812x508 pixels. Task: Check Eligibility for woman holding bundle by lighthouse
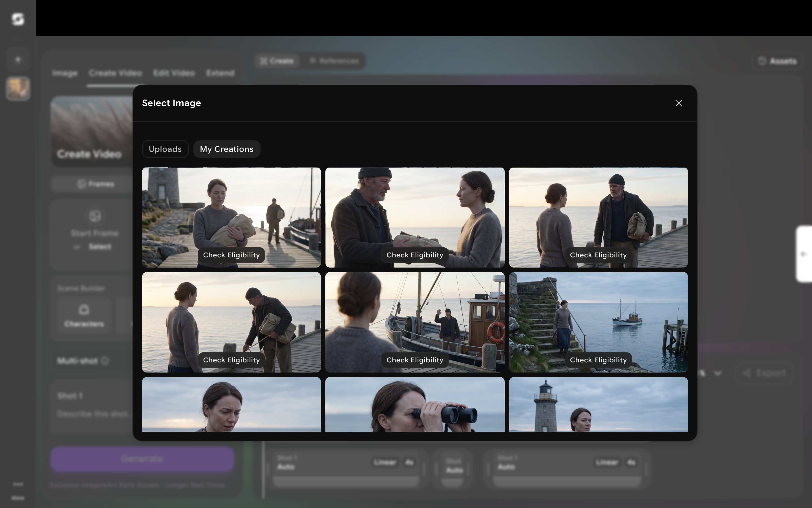(231, 255)
